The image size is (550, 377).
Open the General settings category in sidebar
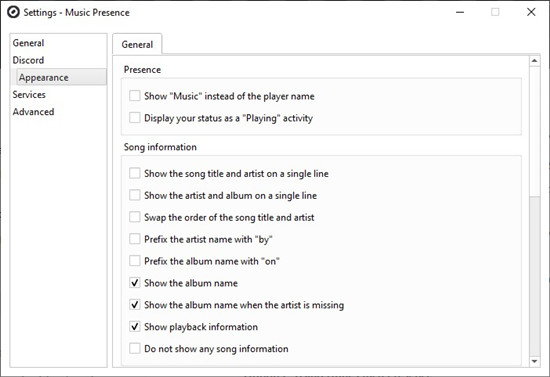28,43
